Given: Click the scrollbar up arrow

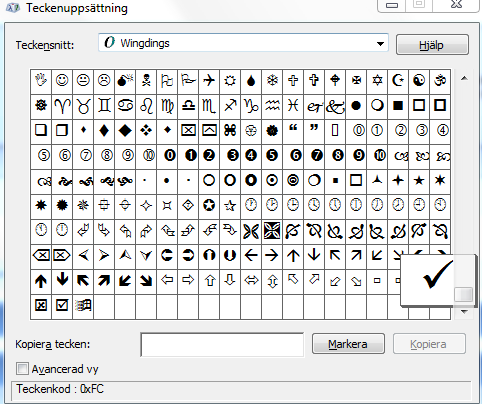Looking at the screenshot, I should (x=464, y=79).
